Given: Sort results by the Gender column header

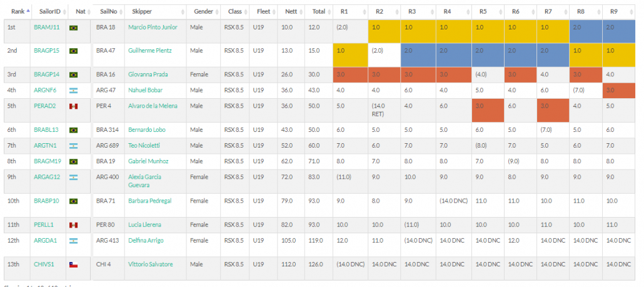Looking at the screenshot, I should point(204,11).
